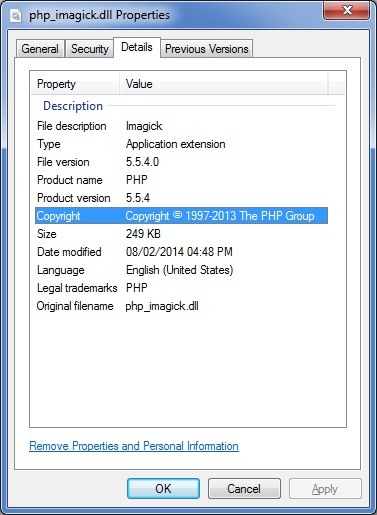Select the Legal trademarks property

pos(77,288)
